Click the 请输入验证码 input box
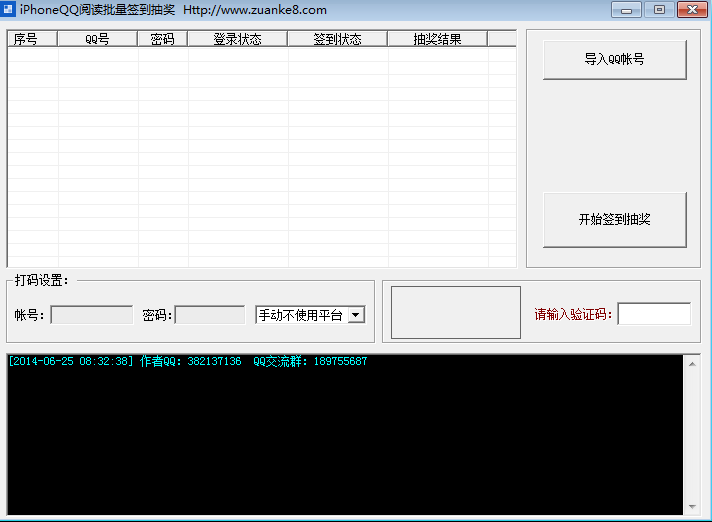The width and height of the screenshot is (712, 522). [x=654, y=314]
